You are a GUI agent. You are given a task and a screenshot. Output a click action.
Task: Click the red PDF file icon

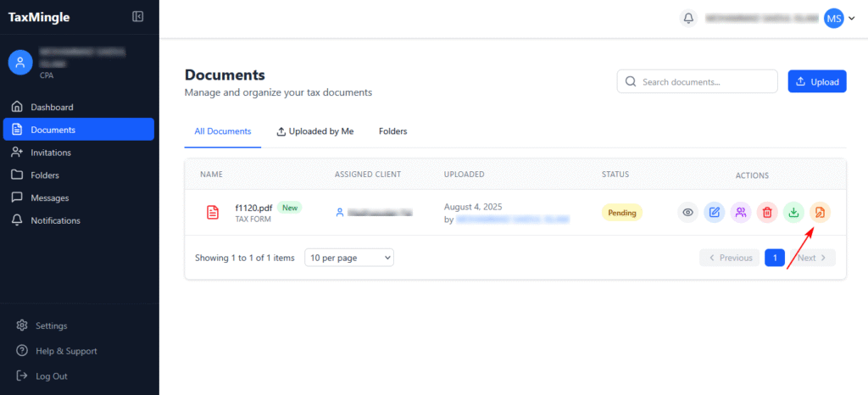213,213
